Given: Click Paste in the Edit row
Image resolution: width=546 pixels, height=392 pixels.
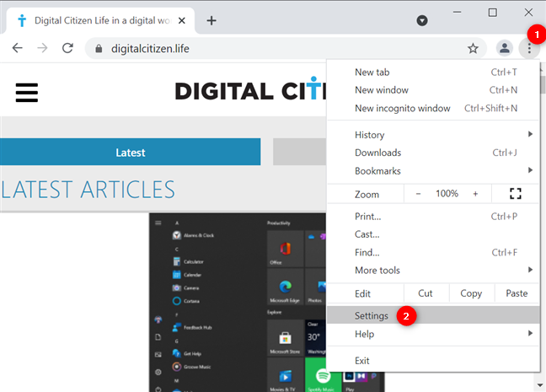Looking at the screenshot, I should pos(517,293).
